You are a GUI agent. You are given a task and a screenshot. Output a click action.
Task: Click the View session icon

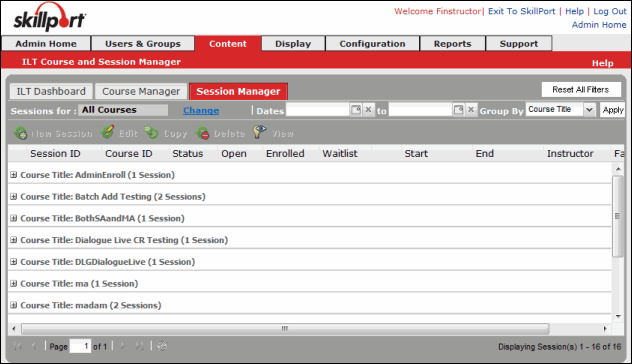[260, 132]
